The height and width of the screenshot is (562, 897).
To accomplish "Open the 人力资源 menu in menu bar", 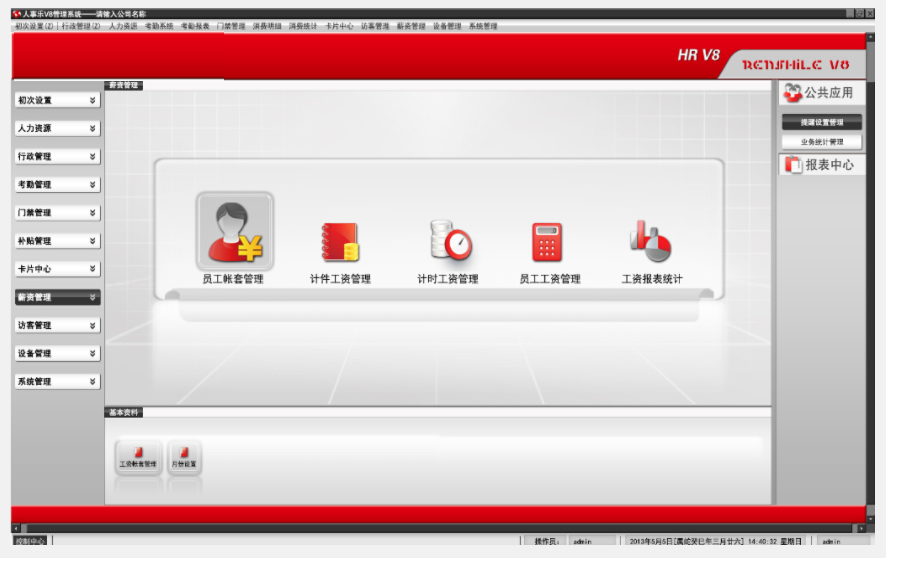I will pyautogui.click(x=123, y=26).
